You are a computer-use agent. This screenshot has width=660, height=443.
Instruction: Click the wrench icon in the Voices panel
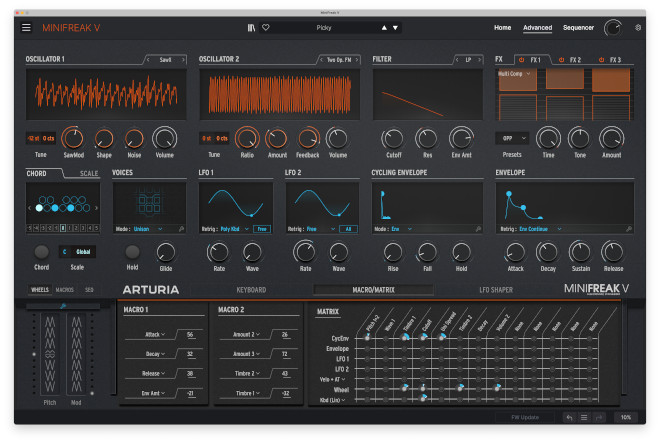click(181, 229)
